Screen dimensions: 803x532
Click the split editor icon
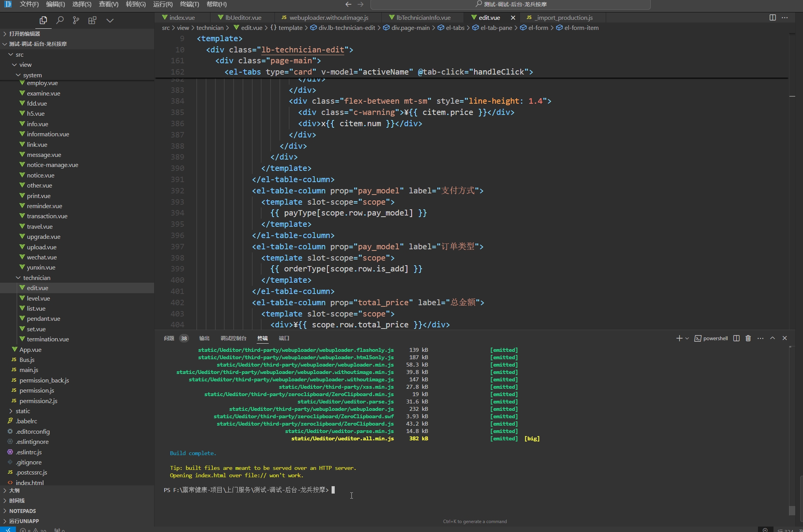pyautogui.click(x=773, y=17)
